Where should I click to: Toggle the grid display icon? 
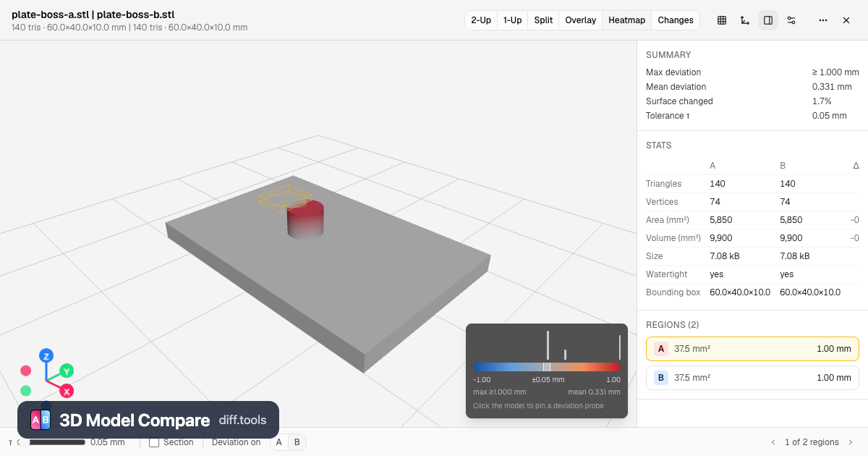click(x=722, y=20)
